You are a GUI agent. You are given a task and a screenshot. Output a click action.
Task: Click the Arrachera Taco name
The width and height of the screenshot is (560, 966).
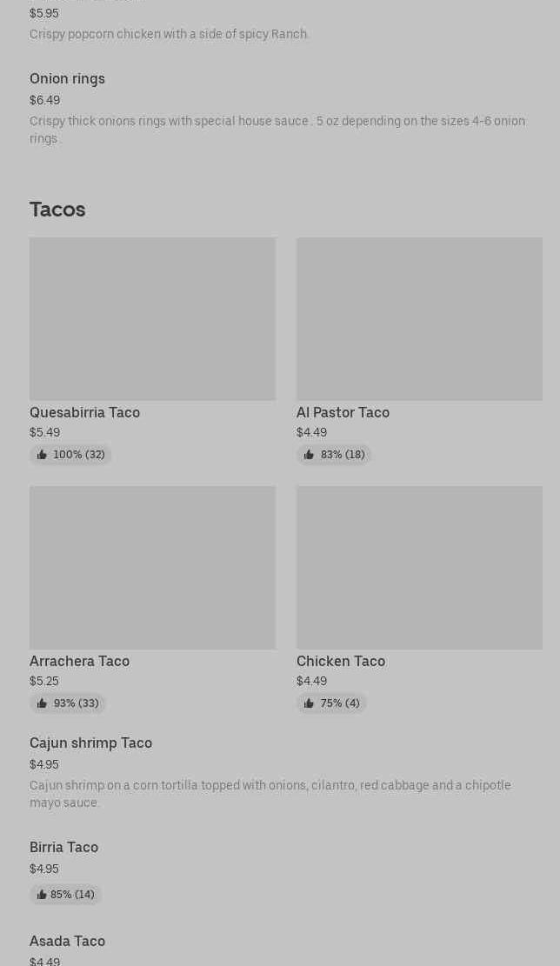click(x=79, y=662)
